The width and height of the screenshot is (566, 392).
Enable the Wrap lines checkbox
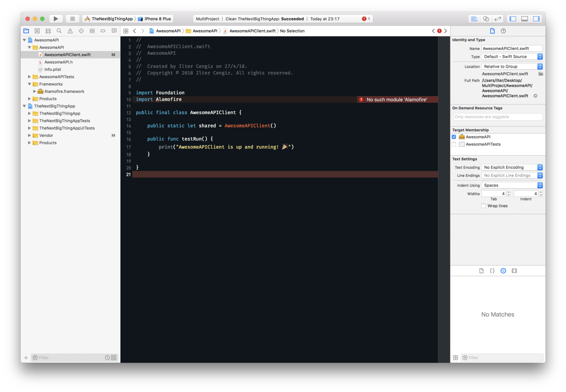click(483, 206)
